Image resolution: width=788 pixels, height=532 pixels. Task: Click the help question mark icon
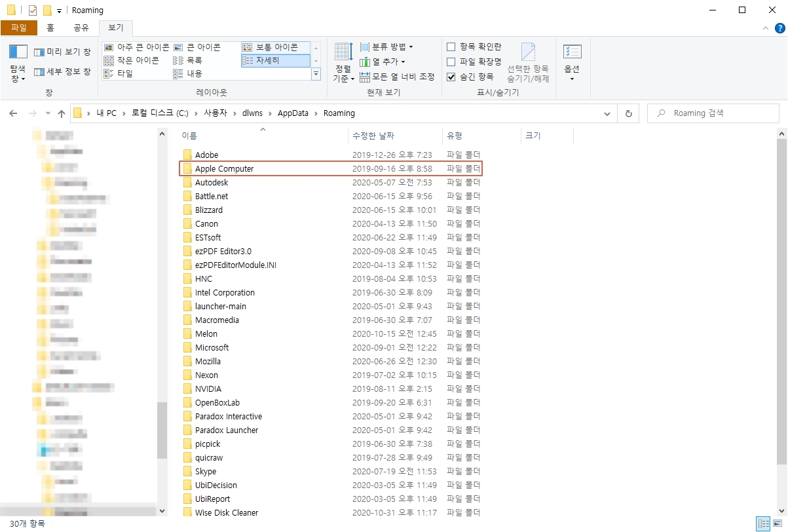(x=779, y=28)
